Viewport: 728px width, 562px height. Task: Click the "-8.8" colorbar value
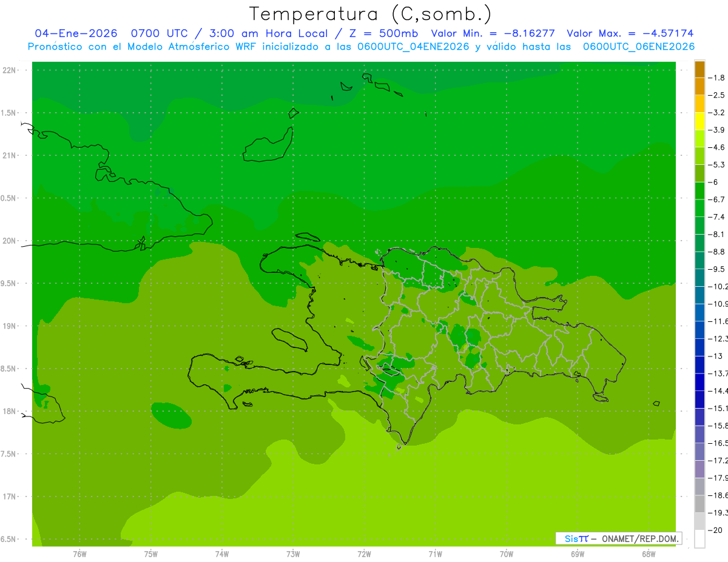pos(717,252)
